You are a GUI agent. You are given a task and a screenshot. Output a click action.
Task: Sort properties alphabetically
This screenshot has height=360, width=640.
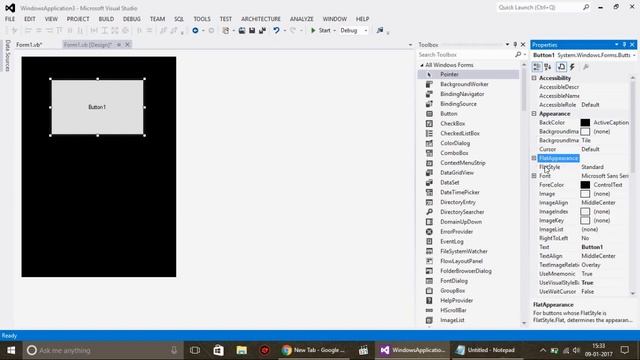coord(548,67)
